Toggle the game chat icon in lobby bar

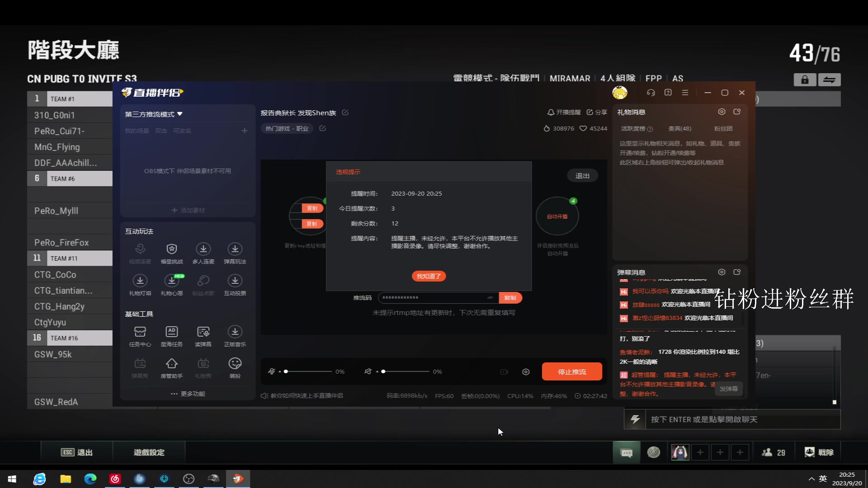click(x=627, y=452)
